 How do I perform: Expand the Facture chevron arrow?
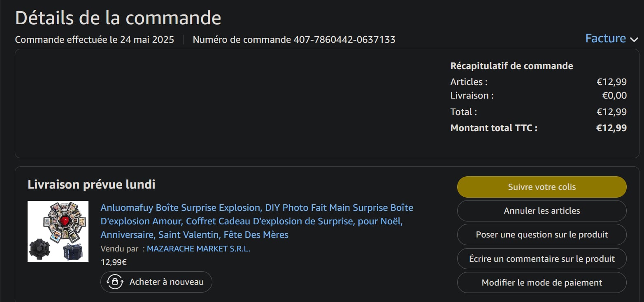coord(634,40)
